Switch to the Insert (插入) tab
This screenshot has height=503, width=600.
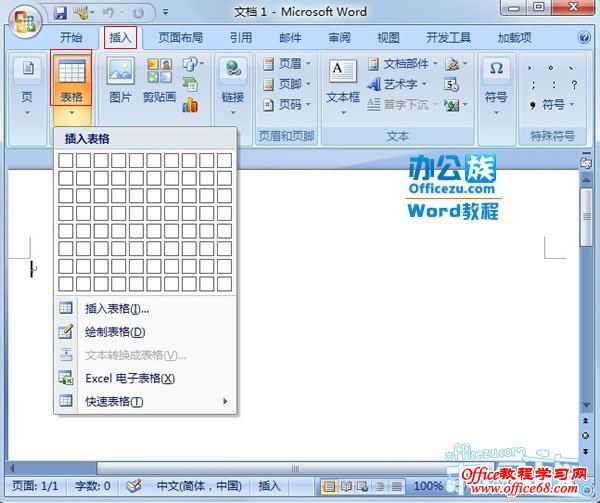(120, 37)
